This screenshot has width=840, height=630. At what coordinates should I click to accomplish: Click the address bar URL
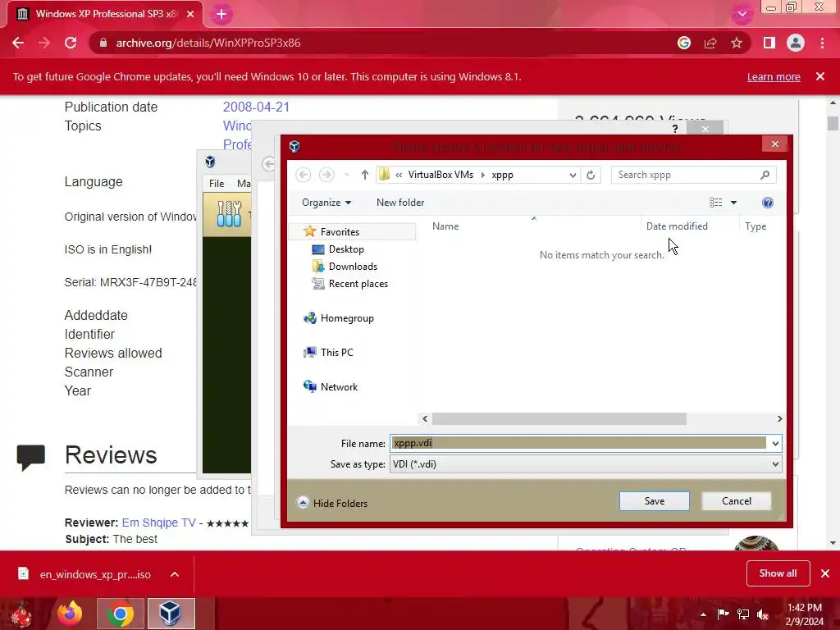tap(208, 43)
